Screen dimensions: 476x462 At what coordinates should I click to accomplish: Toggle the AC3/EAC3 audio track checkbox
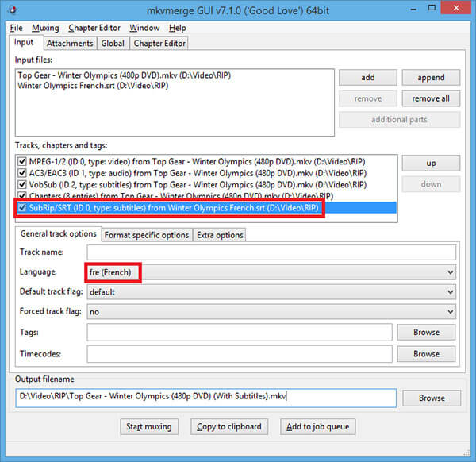tap(22, 172)
